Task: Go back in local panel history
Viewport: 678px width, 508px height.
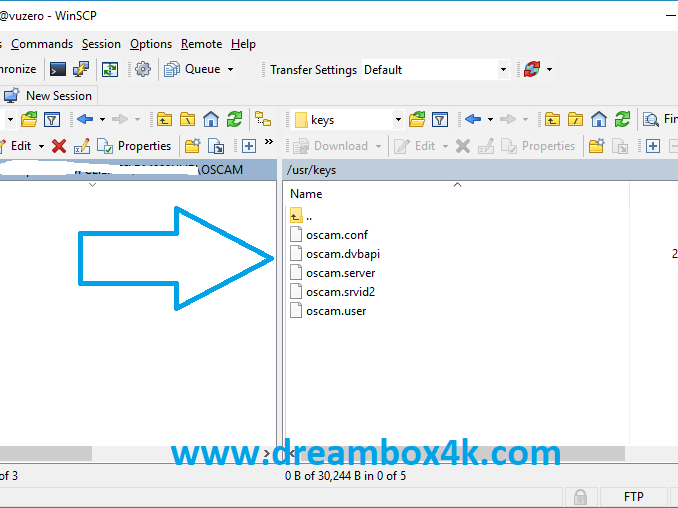Action: (x=85, y=119)
